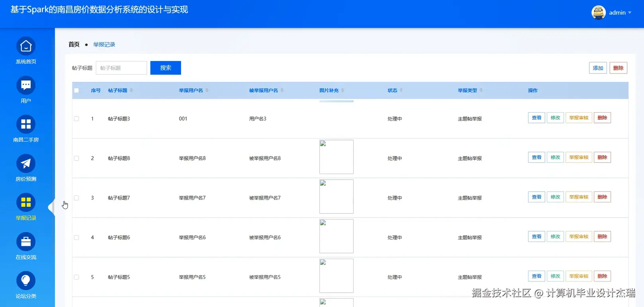This screenshot has height=307, width=644.
Task: Click 查看 for 帖子标题3
Action: point(536,118)
